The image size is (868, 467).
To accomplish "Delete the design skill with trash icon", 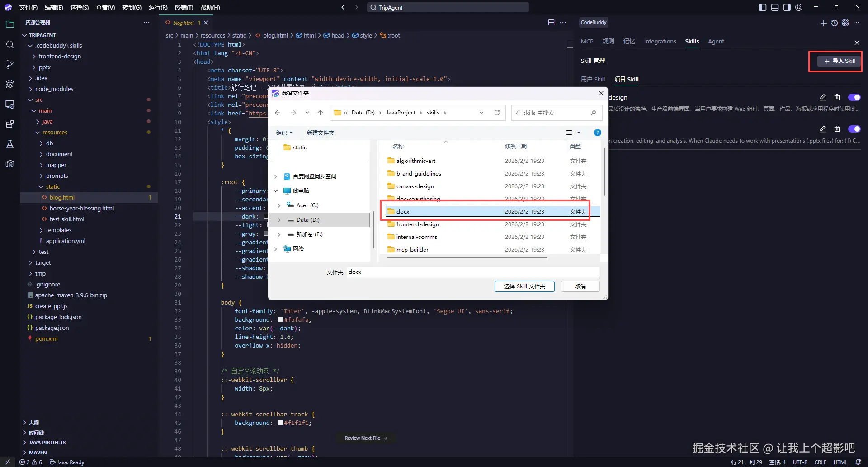I will coord(837,97).
